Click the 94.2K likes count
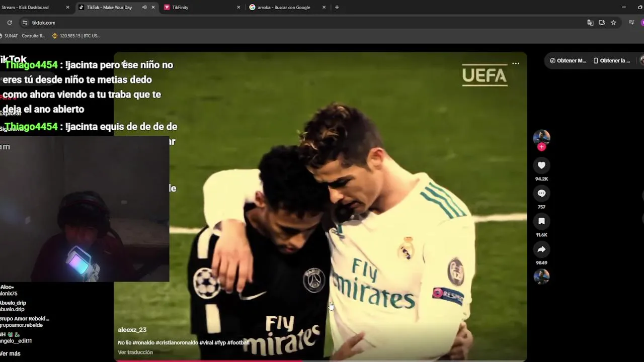644x362 pixels. coord(541,179)
